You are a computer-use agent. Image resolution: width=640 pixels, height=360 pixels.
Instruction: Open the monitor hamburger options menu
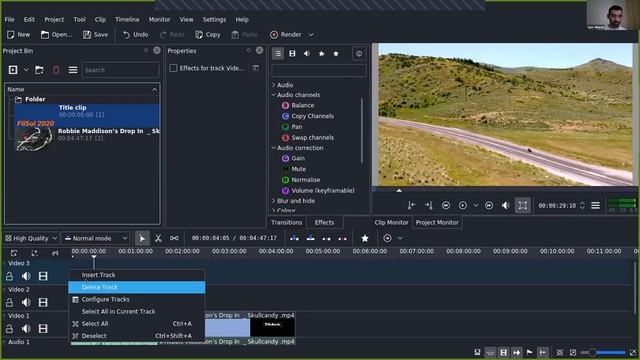(596, 205)
